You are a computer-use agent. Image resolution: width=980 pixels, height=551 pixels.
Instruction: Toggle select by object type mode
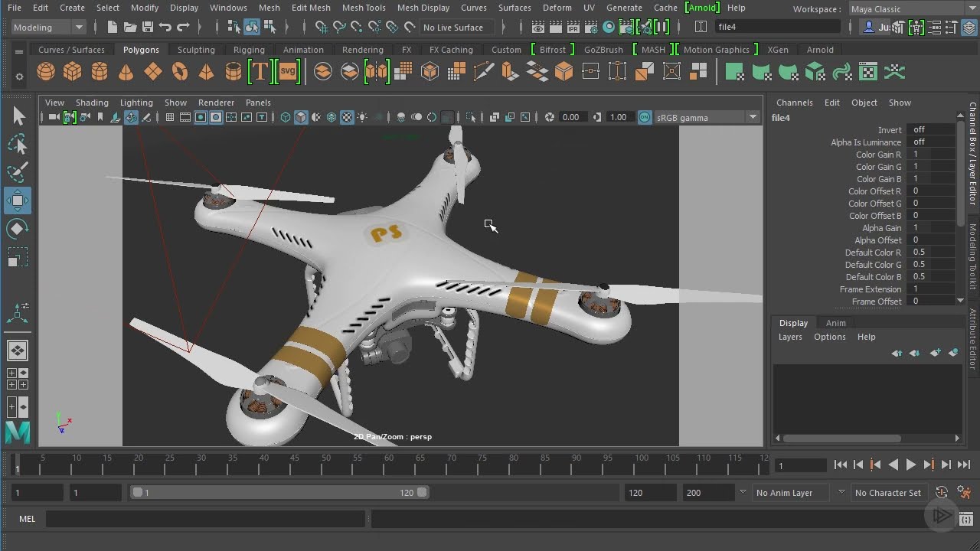pos(252,27)
